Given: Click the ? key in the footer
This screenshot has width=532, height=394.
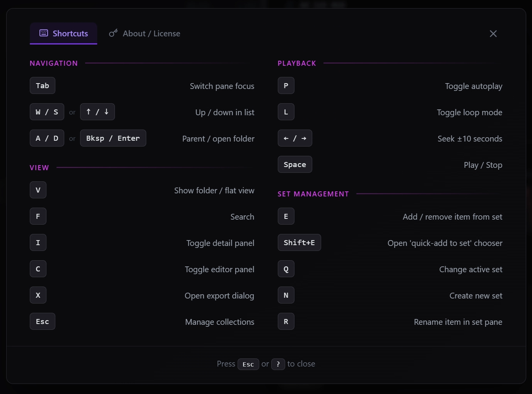Looking at the screenshot, I should (278, 364).
